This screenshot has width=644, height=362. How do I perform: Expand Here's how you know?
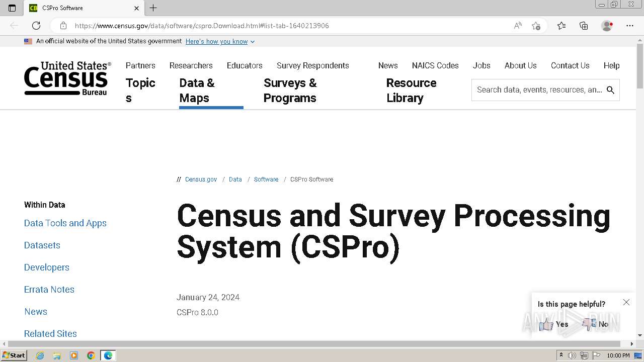220,41
